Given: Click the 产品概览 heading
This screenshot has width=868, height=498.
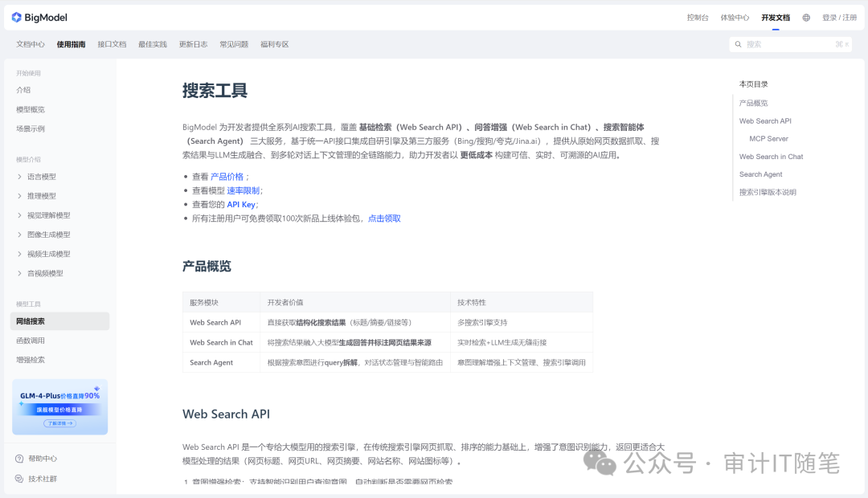Looking at the screenshot, I should click(207, 266).
